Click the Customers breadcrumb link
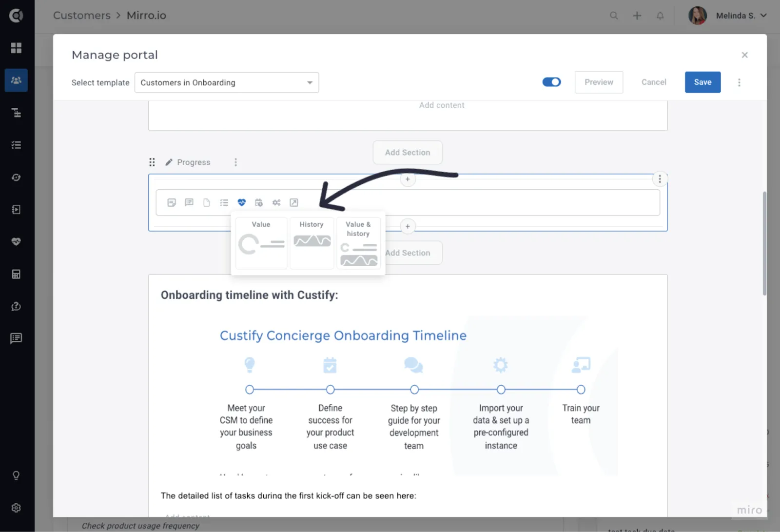Viewport: 780px width, 532px height. [x=82, y=16]
